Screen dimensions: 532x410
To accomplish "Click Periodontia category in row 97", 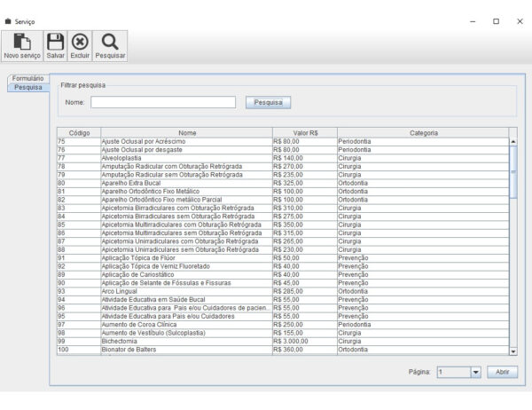I will [x=423, y=325].
